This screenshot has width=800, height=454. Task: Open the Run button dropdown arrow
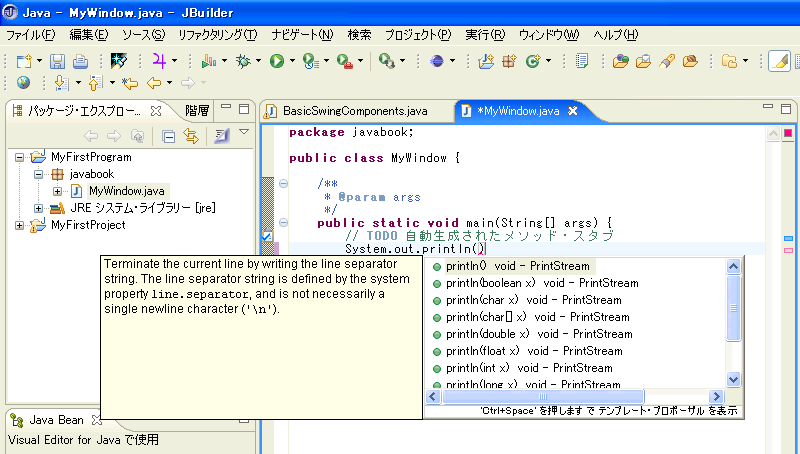click(292, 61)
